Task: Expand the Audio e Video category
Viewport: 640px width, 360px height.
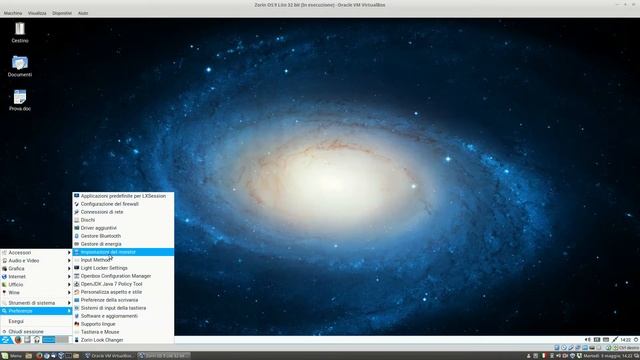Action: pyautogui.click(x=36, y=260)
